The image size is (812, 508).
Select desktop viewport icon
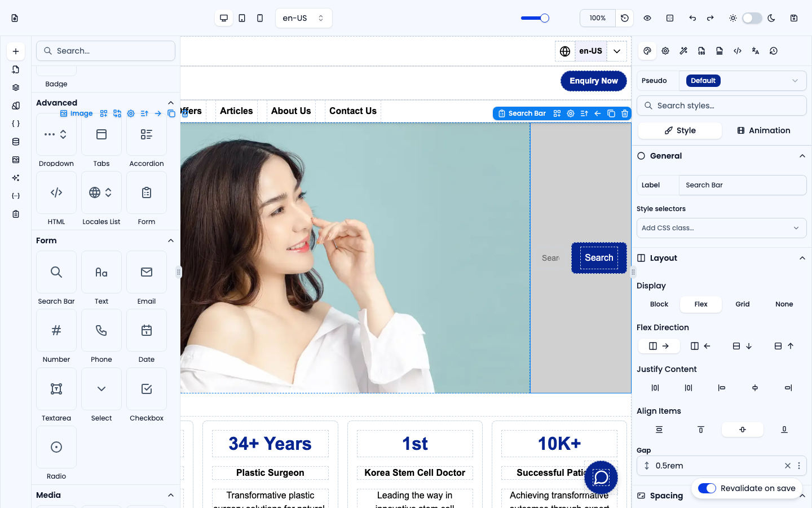(x=224, y=18)
